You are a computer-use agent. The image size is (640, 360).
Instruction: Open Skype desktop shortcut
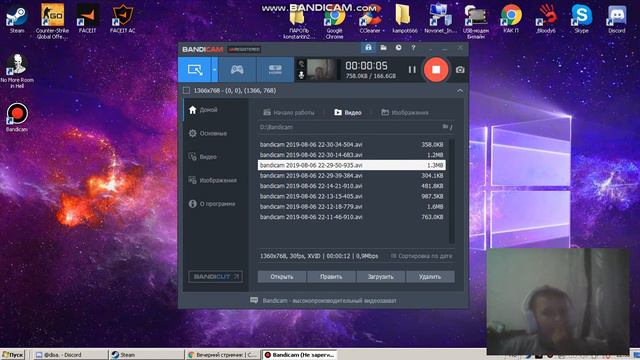[582, 19]
